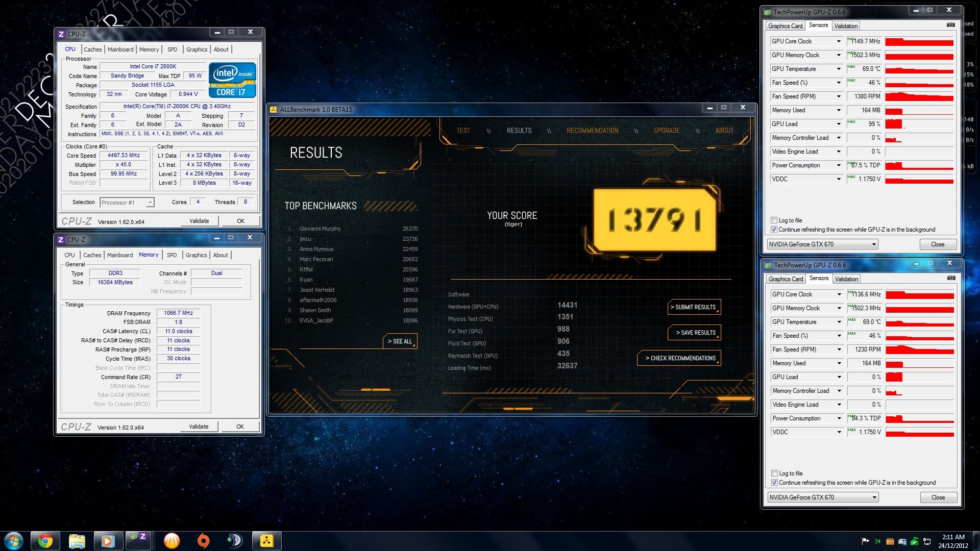Open the RECOMMENDATION section in ALLBenchmark

point(592,131)
